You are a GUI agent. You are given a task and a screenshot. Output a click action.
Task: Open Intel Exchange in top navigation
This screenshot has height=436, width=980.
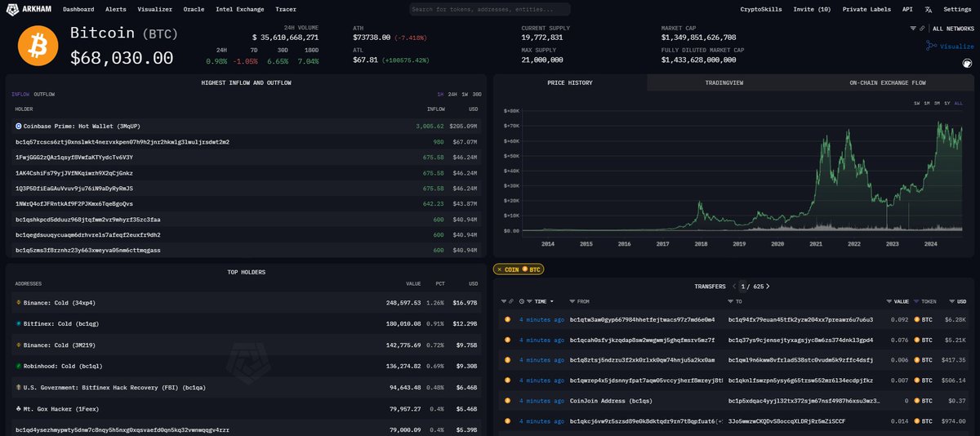(x=240, y=9)
